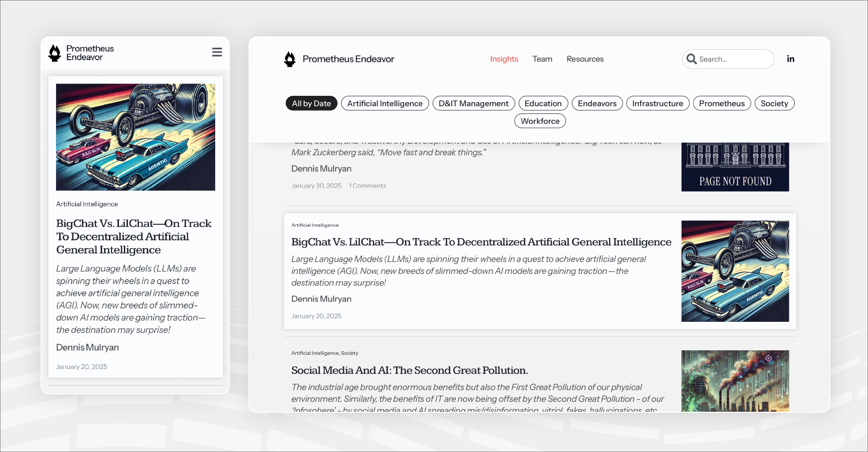Viewport: 868px width, 452px height.
Task: Filter by Infrastructure category
Action: [658, 103]
